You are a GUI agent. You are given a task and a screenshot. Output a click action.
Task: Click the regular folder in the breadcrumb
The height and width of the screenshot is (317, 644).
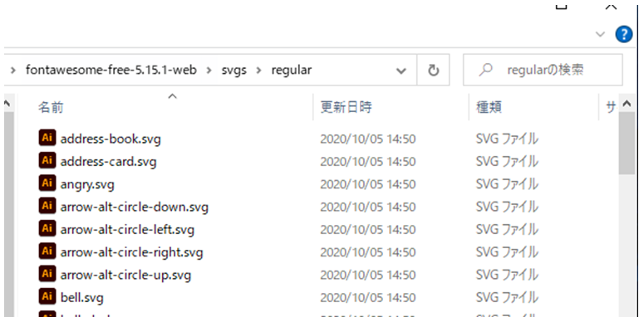[291, 71]
